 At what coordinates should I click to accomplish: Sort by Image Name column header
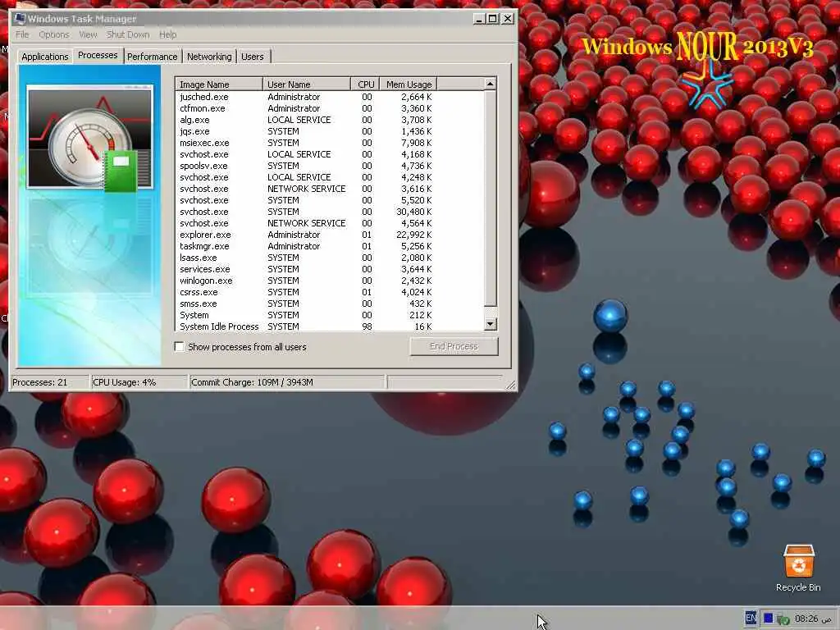218,84
